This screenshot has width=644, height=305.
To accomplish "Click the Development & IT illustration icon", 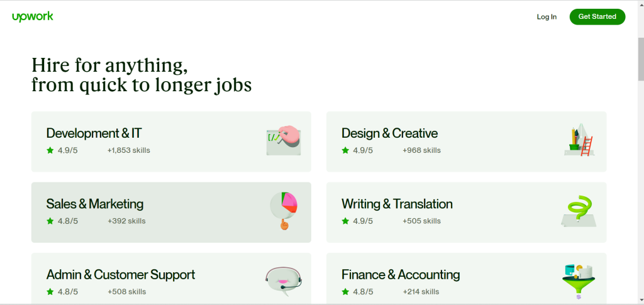I will (x=283, y=140).
